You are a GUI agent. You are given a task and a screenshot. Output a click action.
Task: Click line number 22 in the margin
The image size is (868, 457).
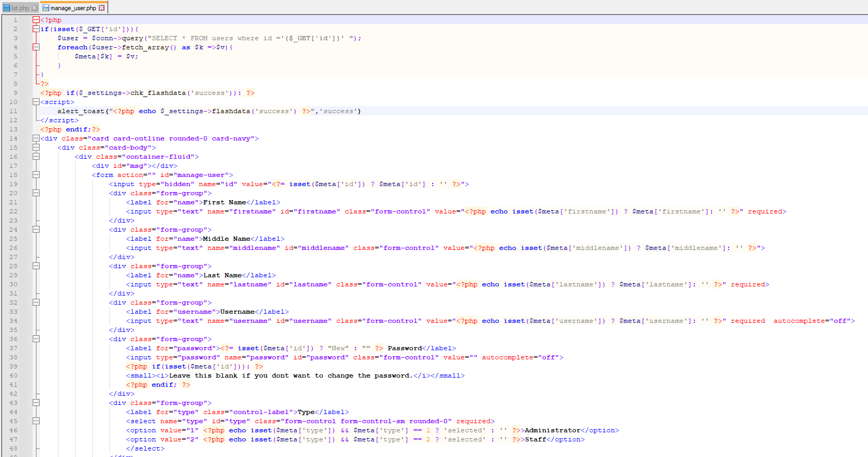pos(13,211)
